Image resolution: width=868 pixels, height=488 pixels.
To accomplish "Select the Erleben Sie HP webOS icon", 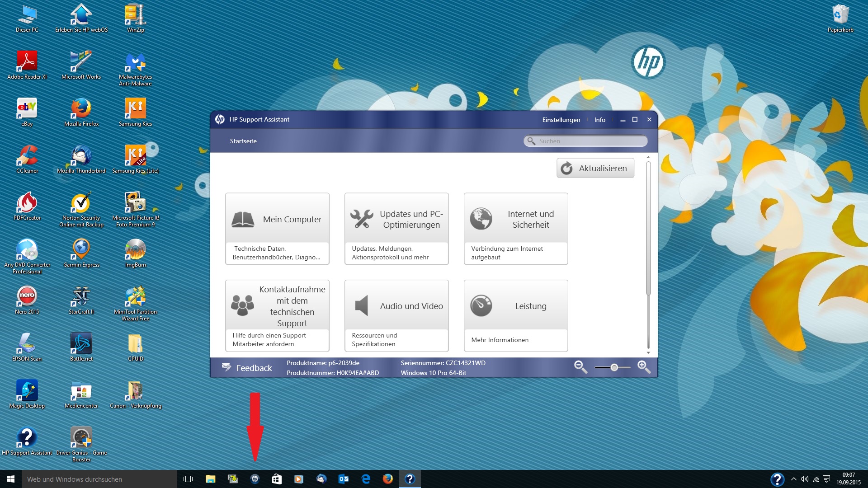I will pos(81,19).
